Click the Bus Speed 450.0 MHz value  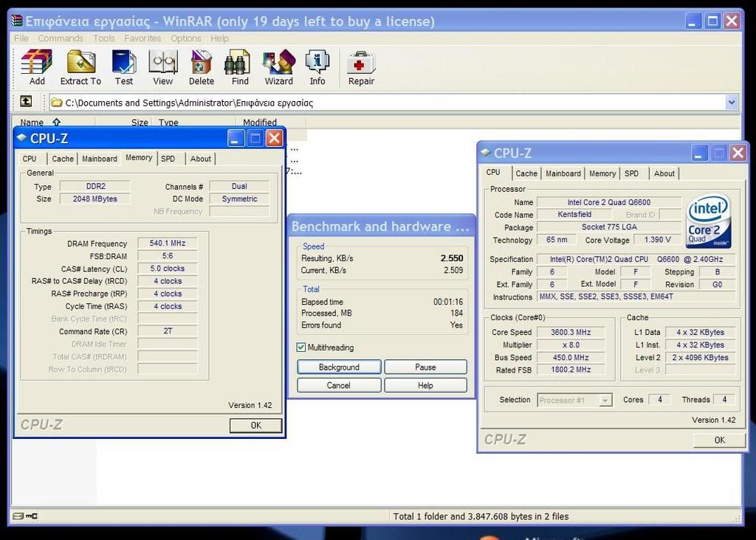571,358
